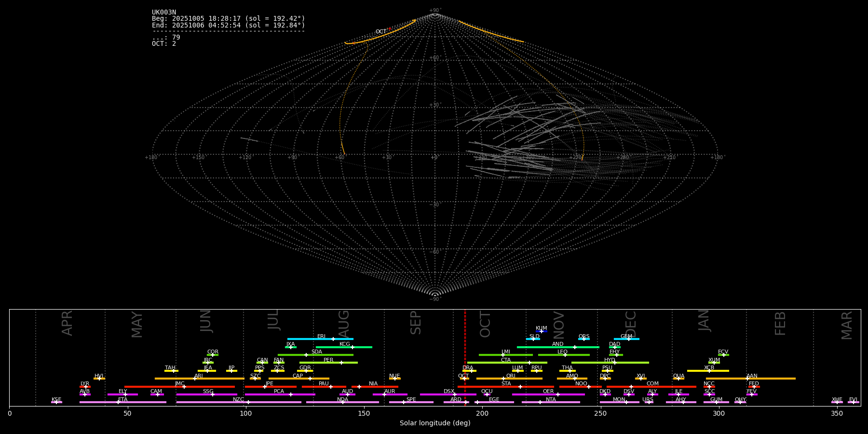Viewport: 868px width, 434px height.
Task: Click the AND shower label
Action: tap(558, 344)
